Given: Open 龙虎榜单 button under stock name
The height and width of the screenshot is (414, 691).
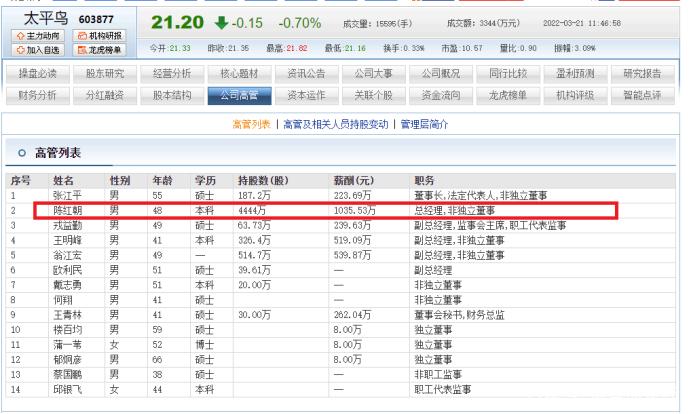Looking at the screenshot, I should click(100, 50).
